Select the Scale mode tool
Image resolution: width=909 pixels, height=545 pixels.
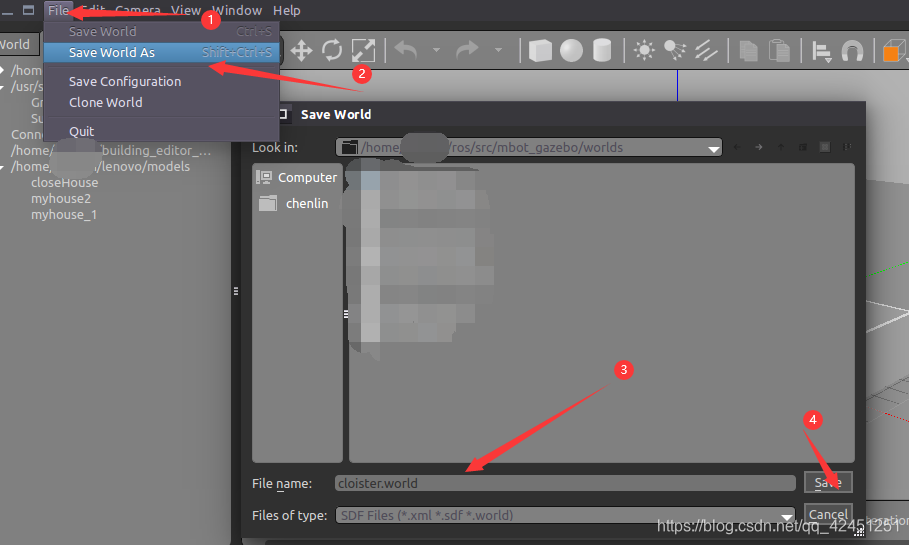363,50
